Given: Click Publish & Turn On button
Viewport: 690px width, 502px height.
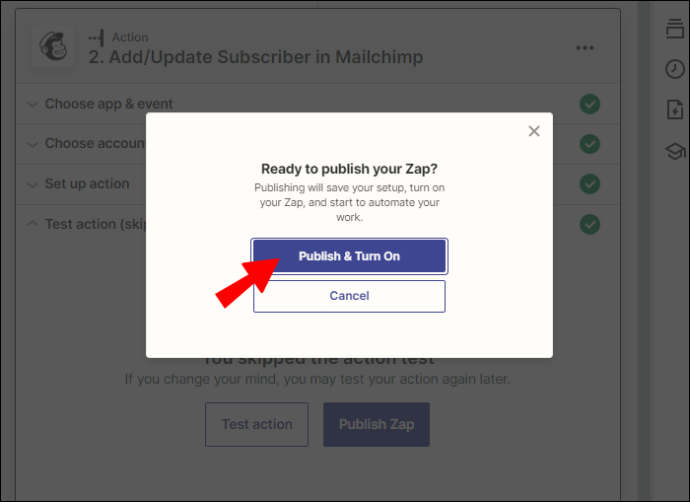Looking at the screenshot, I should 349,256.
